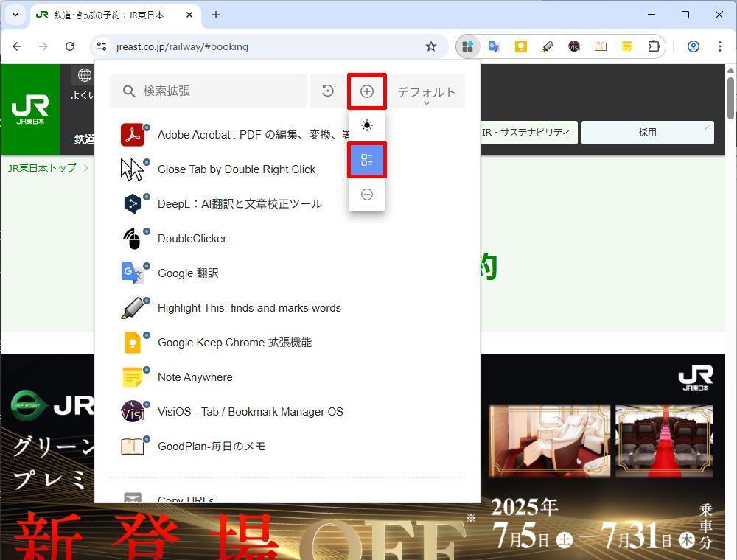Image resolution: width=737 pixels, height=560 pixels.
Task: Open the extension manager toolbar icon
Action: 468,46
